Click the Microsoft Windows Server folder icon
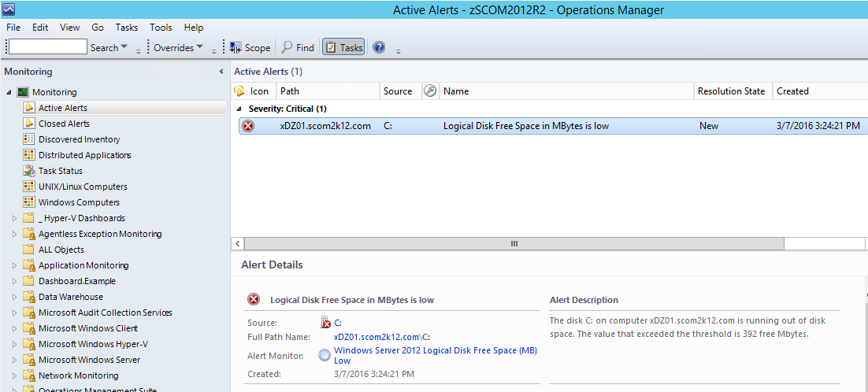868x392 pixels. click(x=29, y=360)
